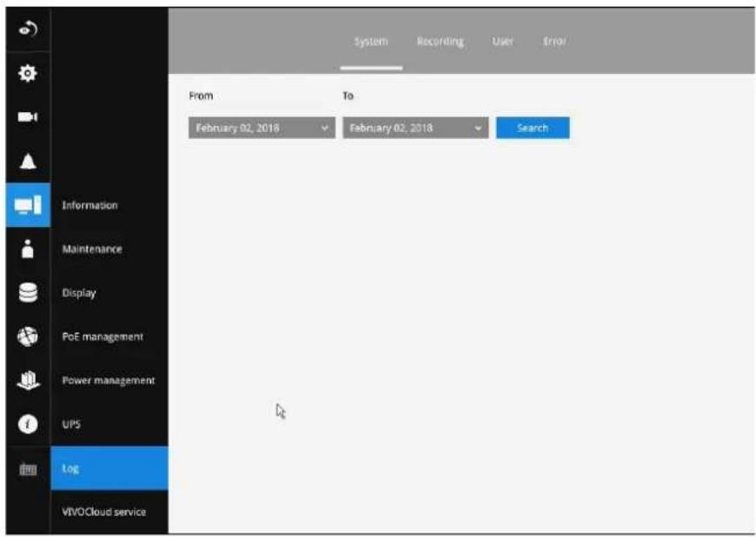
Task: Click the return to live view icon
Action: click(x=28, y=30)
